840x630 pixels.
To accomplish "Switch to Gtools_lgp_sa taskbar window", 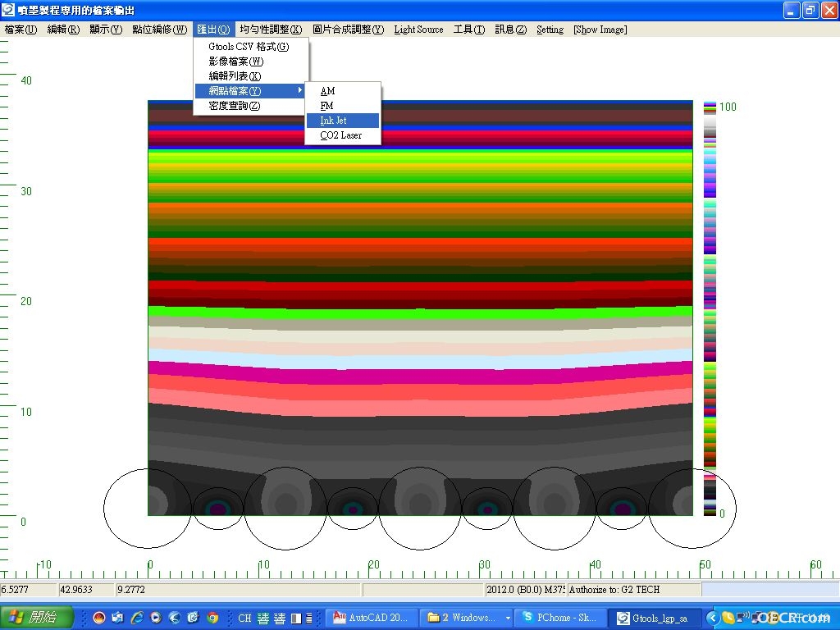I will (x=655, y=618).
